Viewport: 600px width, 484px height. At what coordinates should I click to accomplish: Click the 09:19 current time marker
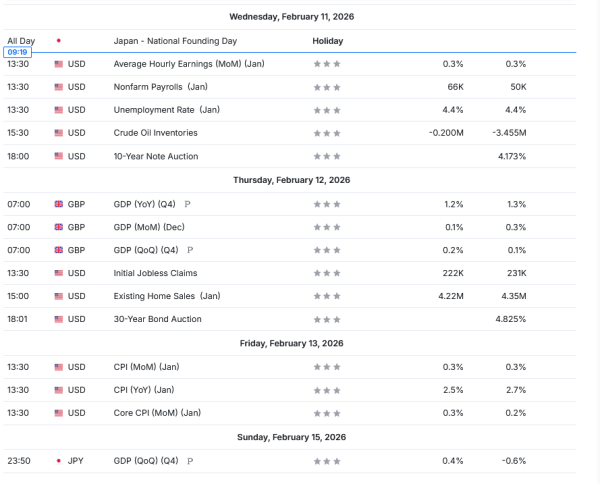(18, 52)
